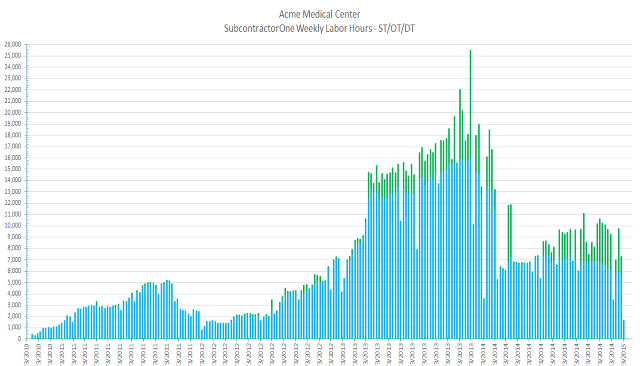Viewport: 640px width, 366px height.
Task: Select the 10,000 axis value
Action: coord(13,225)
